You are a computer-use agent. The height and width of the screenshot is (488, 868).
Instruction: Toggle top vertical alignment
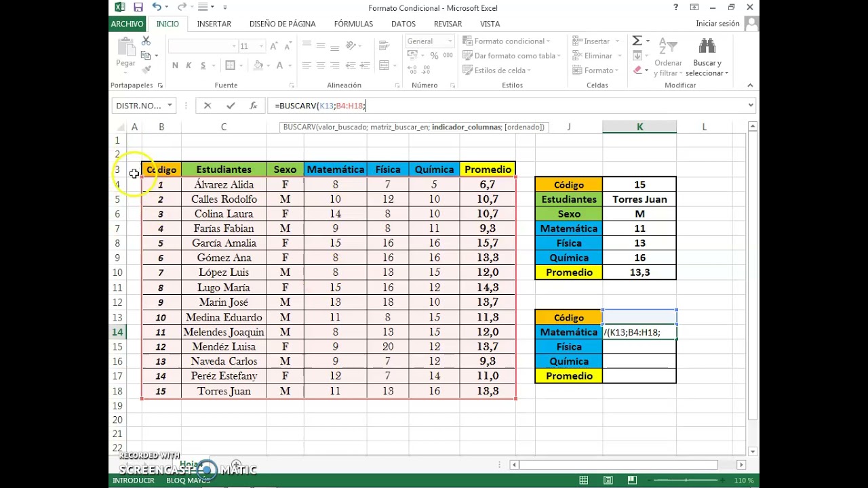click(x=307, y=45)
